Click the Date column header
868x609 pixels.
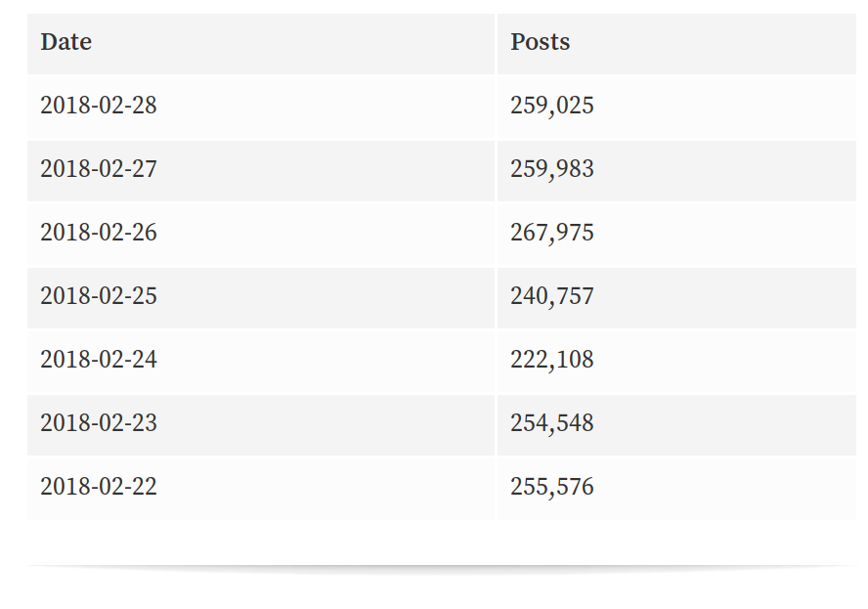pyautogui.click(x=66, y=42)
